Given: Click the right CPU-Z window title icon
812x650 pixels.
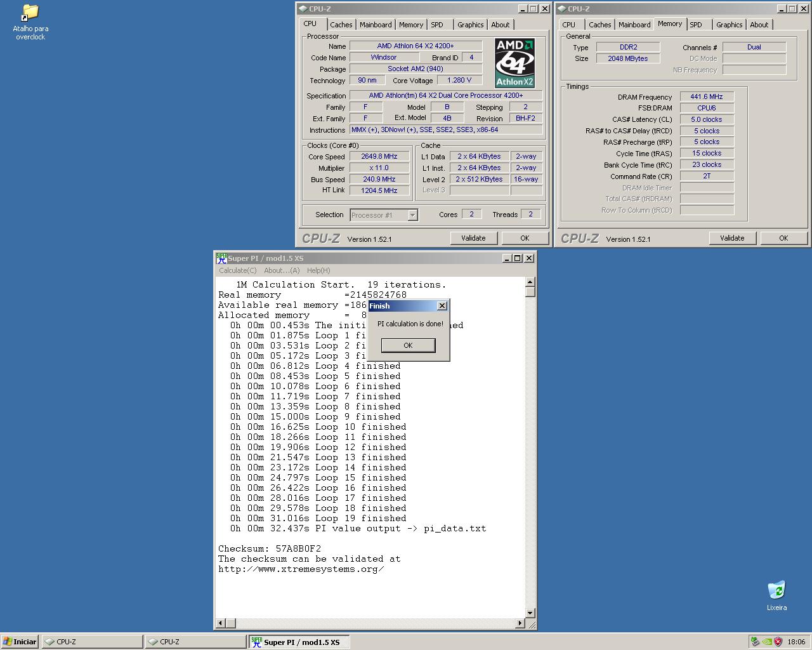Looking at the screenshot, I should coord(561,9).
